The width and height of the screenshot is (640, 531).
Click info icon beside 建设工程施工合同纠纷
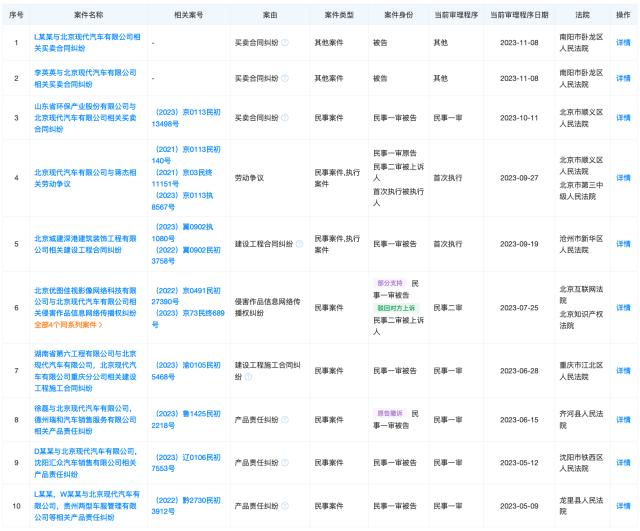(x=248, y=377)
